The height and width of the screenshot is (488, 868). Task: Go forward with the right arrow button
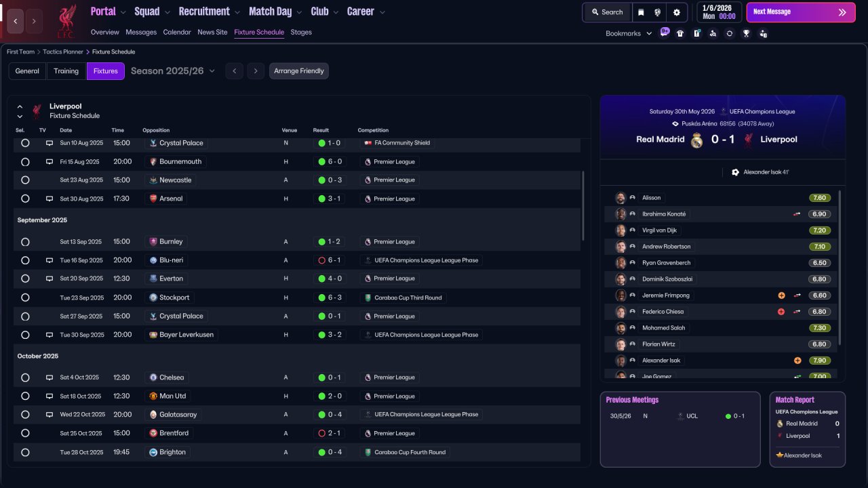(x=34, y=21)
